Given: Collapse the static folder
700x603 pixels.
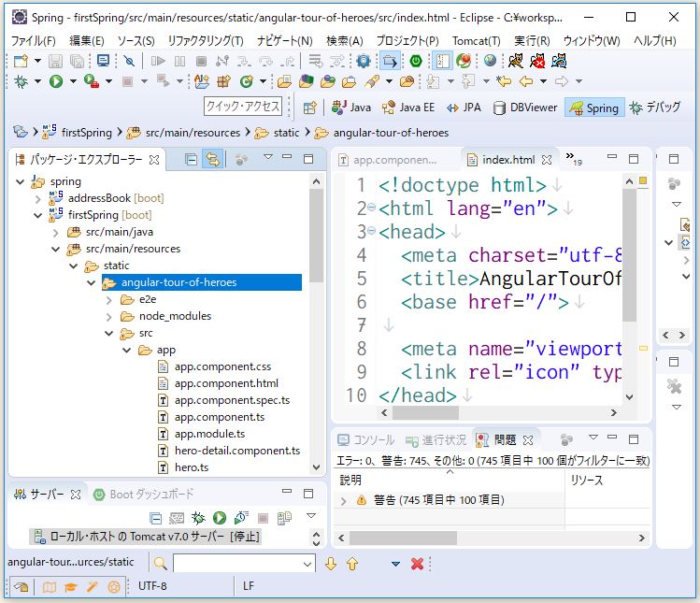Looking at the screenshot, I should pos(74,266).
